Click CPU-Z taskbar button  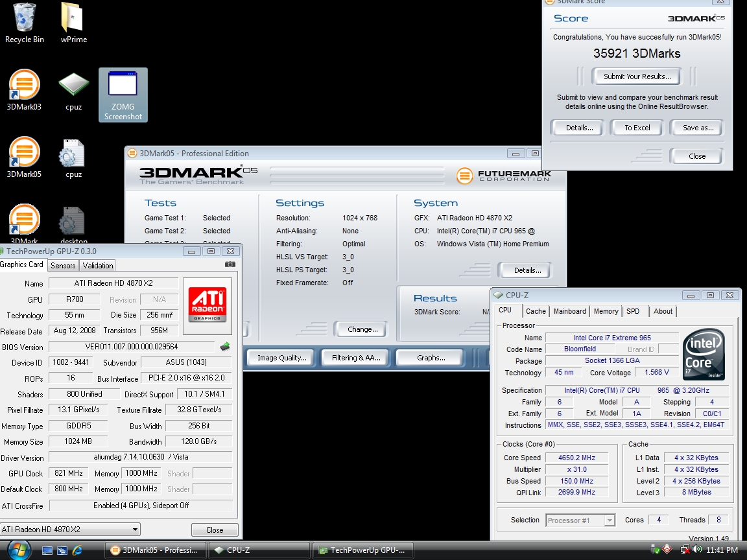(x=259, y=550)
